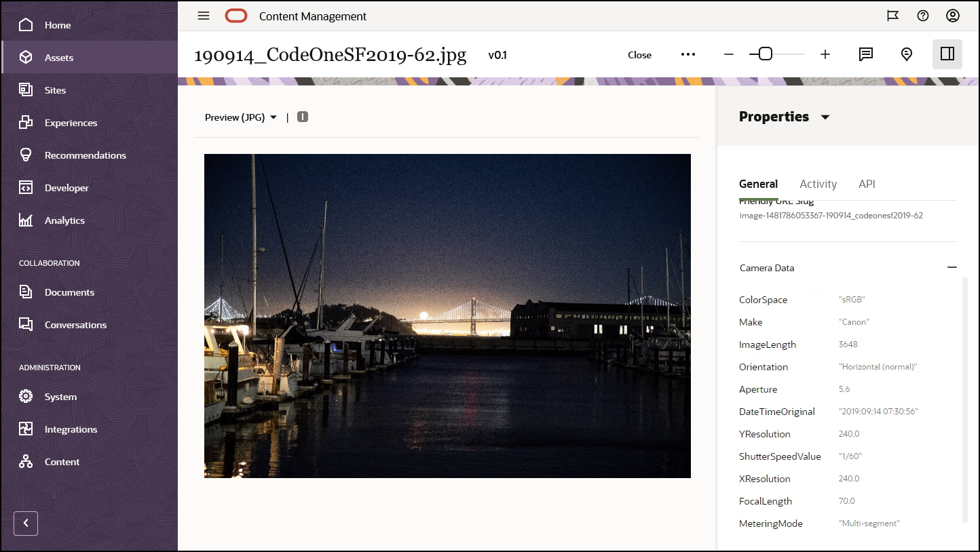980x552 pixels.
Task: Open System under Administration
Action: coord(60,397)
